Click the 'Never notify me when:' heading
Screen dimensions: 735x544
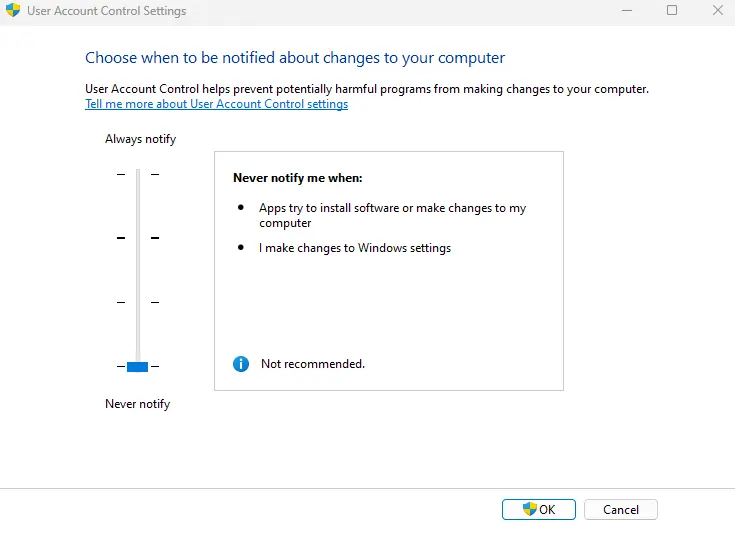298,178
